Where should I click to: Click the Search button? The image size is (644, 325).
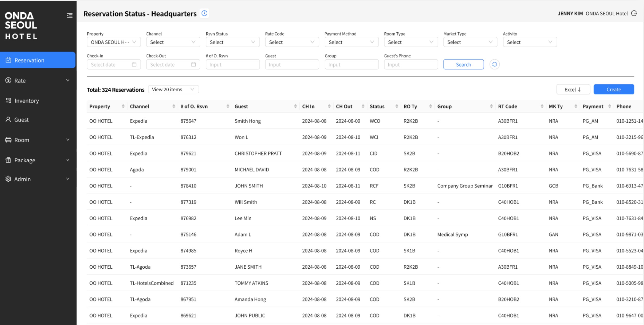(464, 64)
